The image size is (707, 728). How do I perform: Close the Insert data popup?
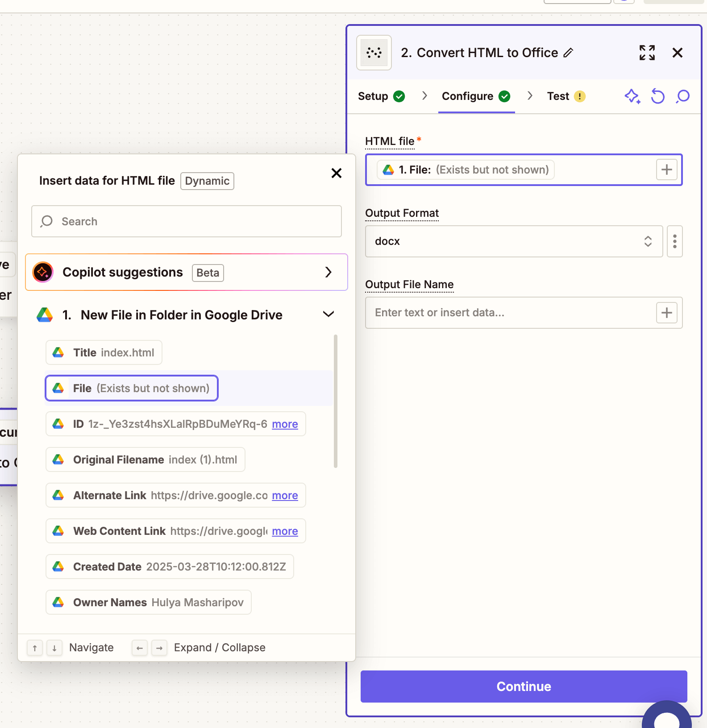pos(337,173)
